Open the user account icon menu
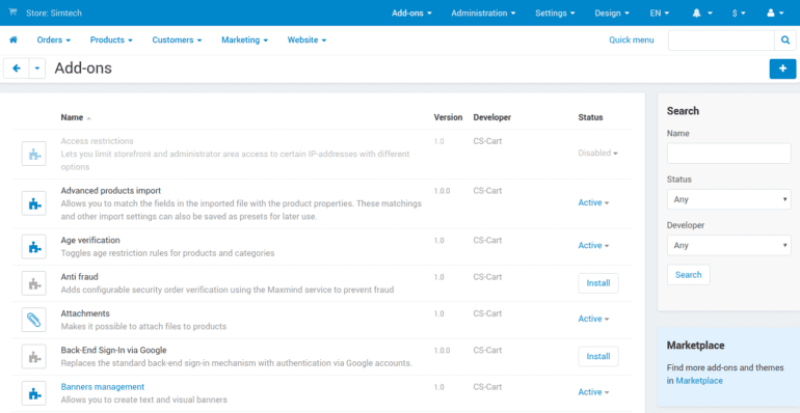The image size is (800, 413). tap(775, 13)
